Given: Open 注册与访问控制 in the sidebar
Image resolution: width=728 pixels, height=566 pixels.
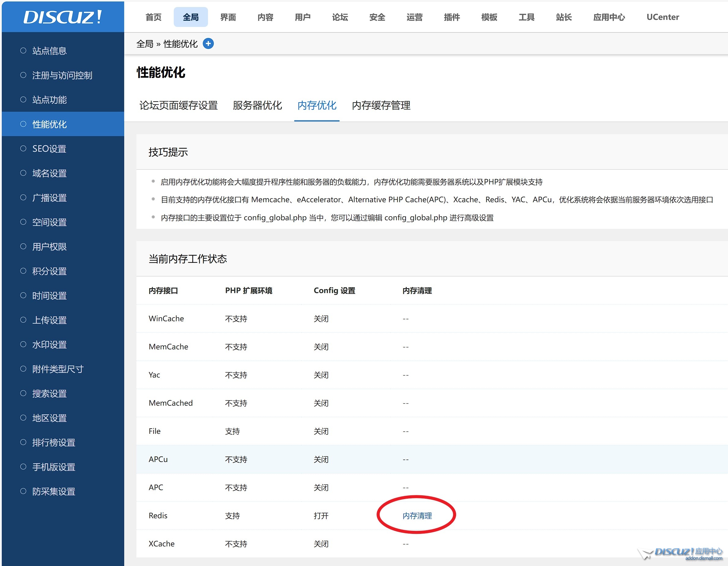Looking at the screenshot, I should tap(62, 75).
